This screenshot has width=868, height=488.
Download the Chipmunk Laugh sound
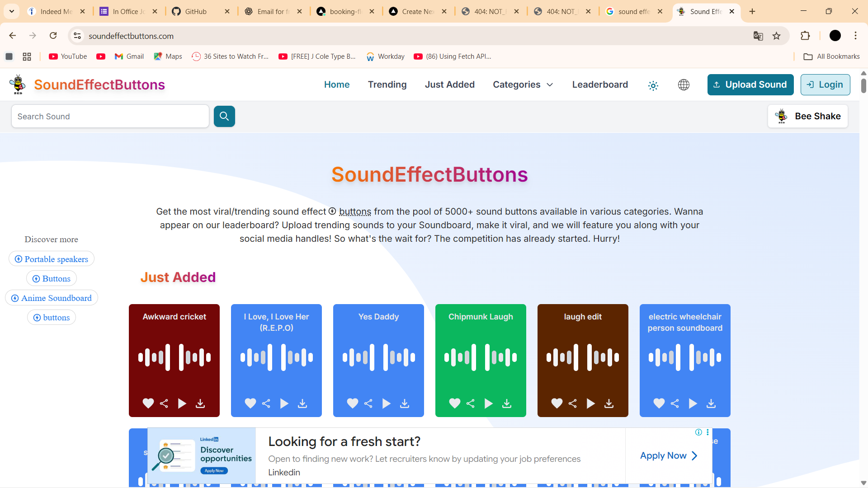coord(507,403)
